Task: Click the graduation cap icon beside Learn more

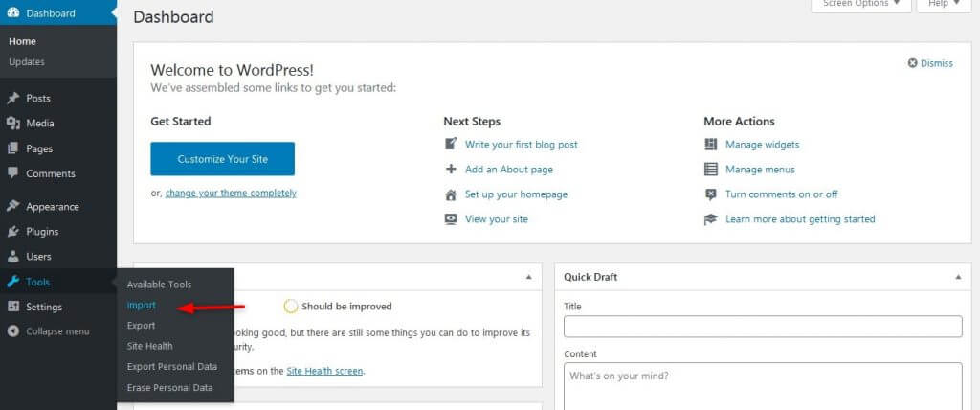Action: point(711,219)
